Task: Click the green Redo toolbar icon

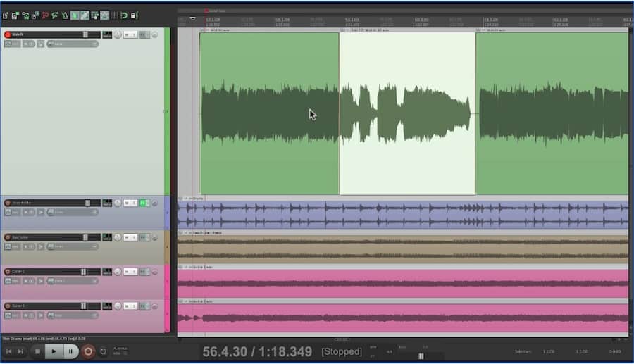Action: click(x=55, y=15)
